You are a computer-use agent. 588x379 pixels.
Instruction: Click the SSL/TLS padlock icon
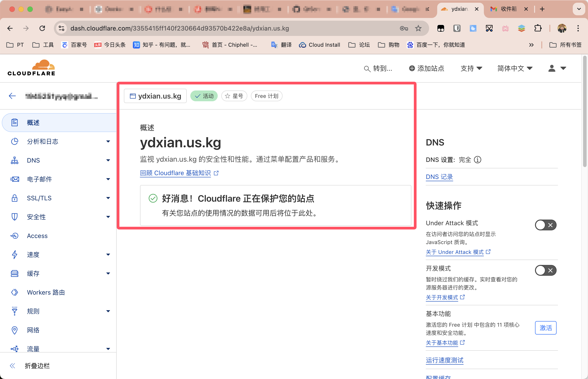coord(15,198)
